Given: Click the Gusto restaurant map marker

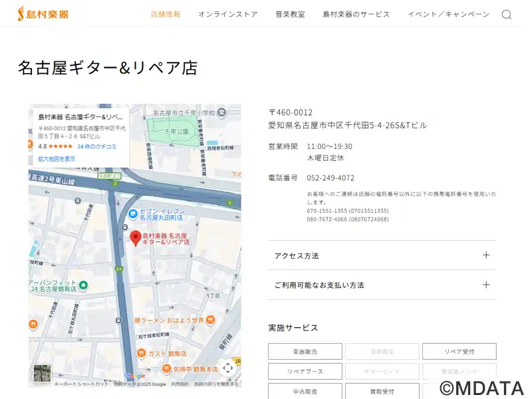Looking at the screenshot, I should pyautogui.click(x=141, y=354).
